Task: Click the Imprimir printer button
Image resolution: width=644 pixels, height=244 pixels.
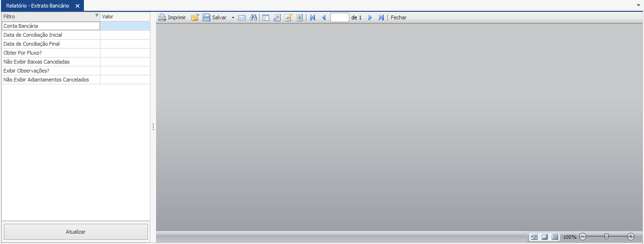Action: tap(172, 17)
